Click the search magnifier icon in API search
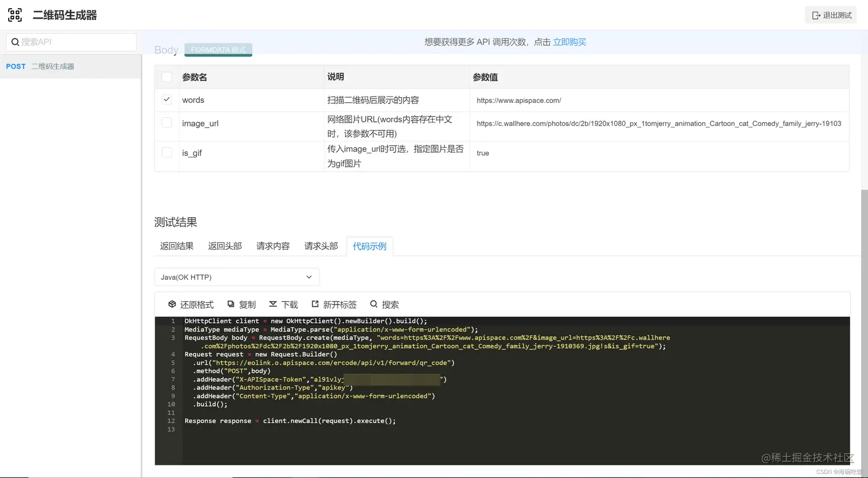868x478 pixels. pyautogui.click(x=15, y=42)
